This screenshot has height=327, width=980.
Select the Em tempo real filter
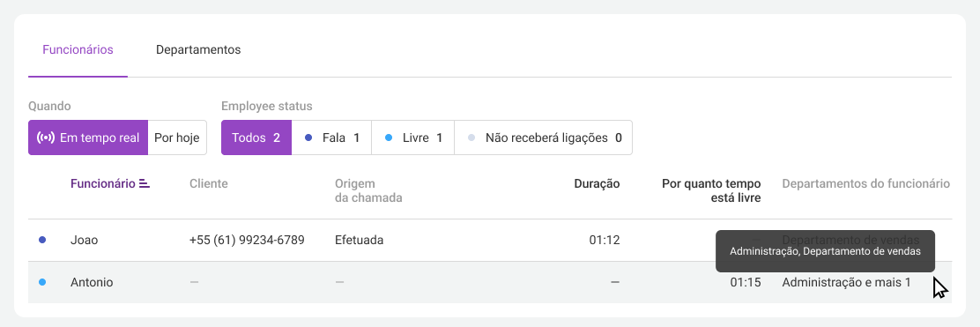pos(88,137)
